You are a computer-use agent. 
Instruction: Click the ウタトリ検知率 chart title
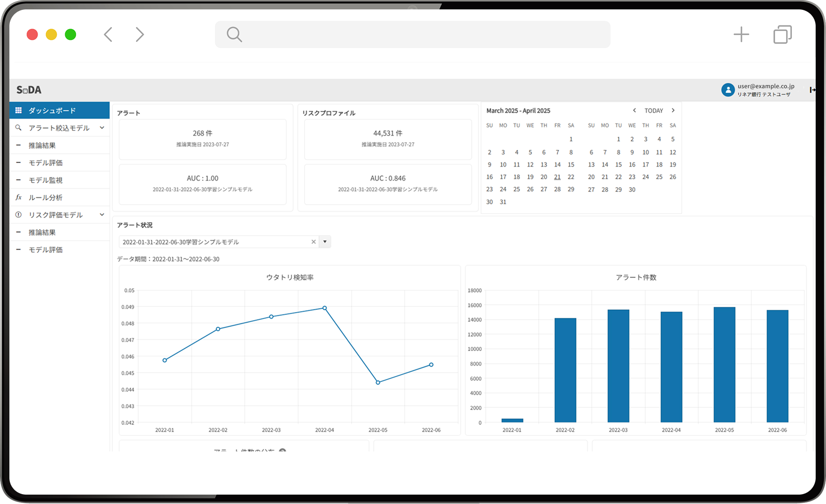click(x=290, y=277)
